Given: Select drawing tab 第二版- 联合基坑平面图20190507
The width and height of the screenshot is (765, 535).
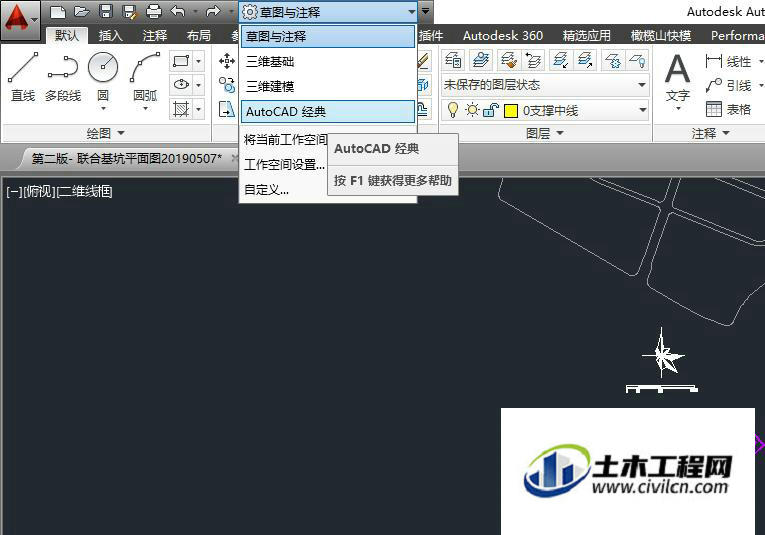Looking at the screenshot, I should click(126, 158).
